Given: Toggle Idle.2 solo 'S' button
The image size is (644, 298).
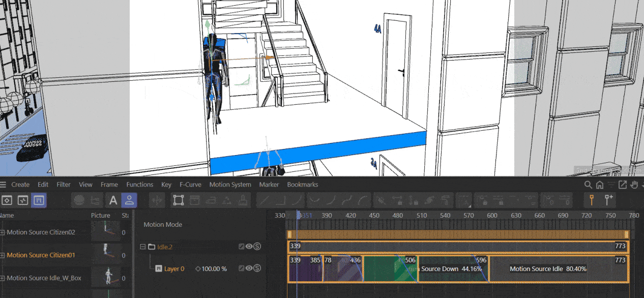Looking at the screenshot, I should tap(257, 247).
